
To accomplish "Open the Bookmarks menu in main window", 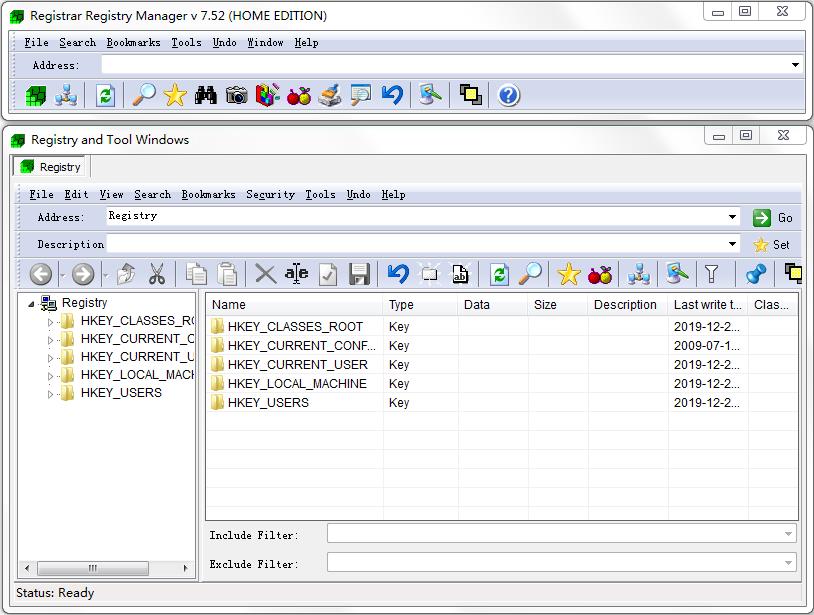I will click(132, 43).
